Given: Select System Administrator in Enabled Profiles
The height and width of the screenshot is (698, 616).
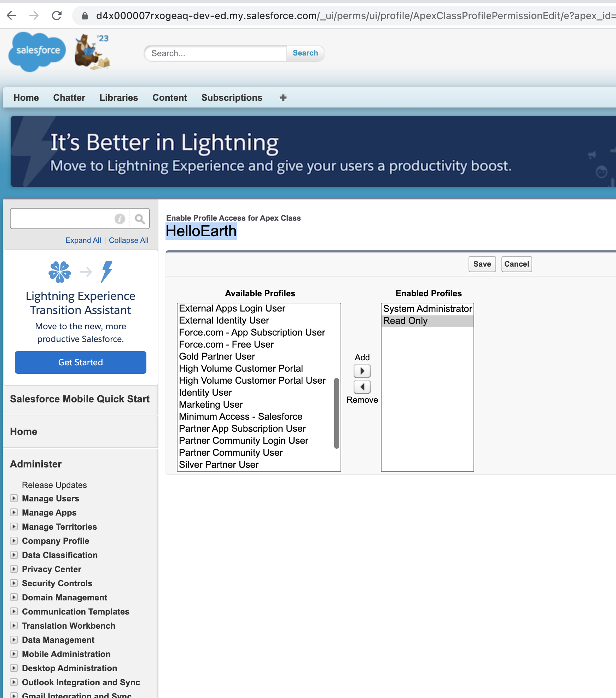Looking at the screenshot, I should click(x=428, y=309).
